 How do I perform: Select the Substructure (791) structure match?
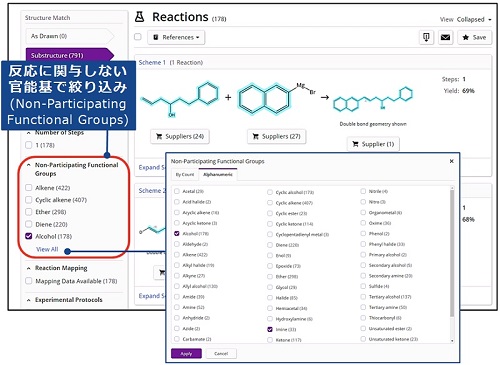(x=69, y=55)
